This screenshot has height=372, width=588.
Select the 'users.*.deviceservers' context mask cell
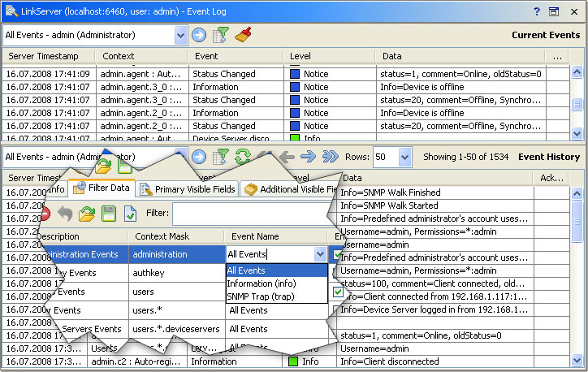176,329
